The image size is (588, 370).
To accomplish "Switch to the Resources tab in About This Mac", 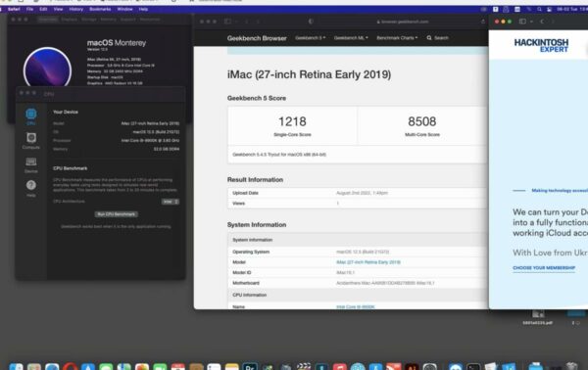I will pyautogui.click(x=150, y=20).
